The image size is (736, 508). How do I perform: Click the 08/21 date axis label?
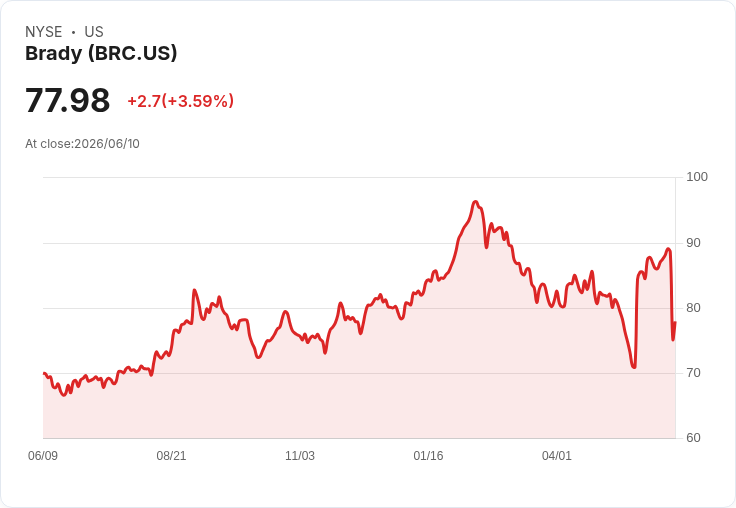tap(171, 455)
